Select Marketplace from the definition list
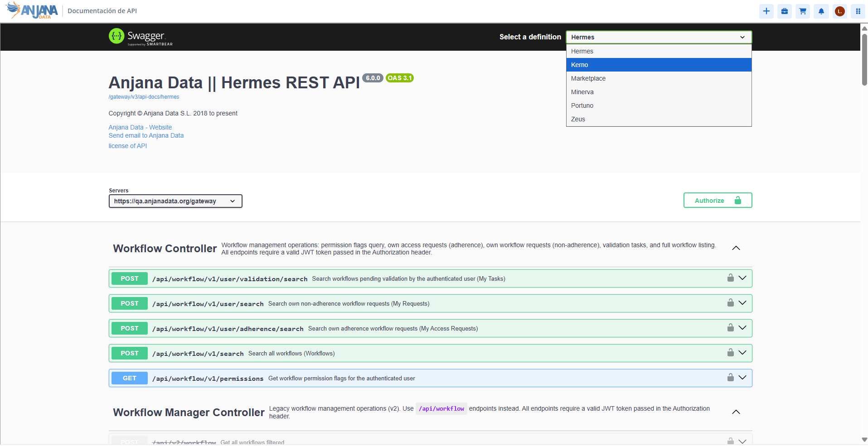This screenshot has width=868, height=446. click(x=659, y=78)
